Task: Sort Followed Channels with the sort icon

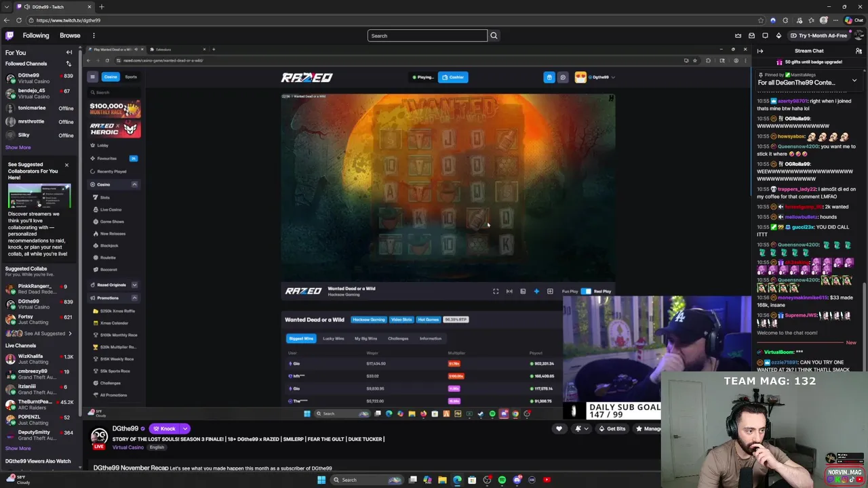Action: [x=68, y=64]
